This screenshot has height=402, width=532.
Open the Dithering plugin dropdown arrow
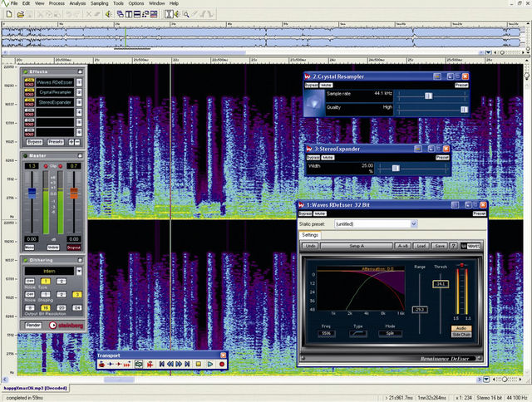[79, 271]
